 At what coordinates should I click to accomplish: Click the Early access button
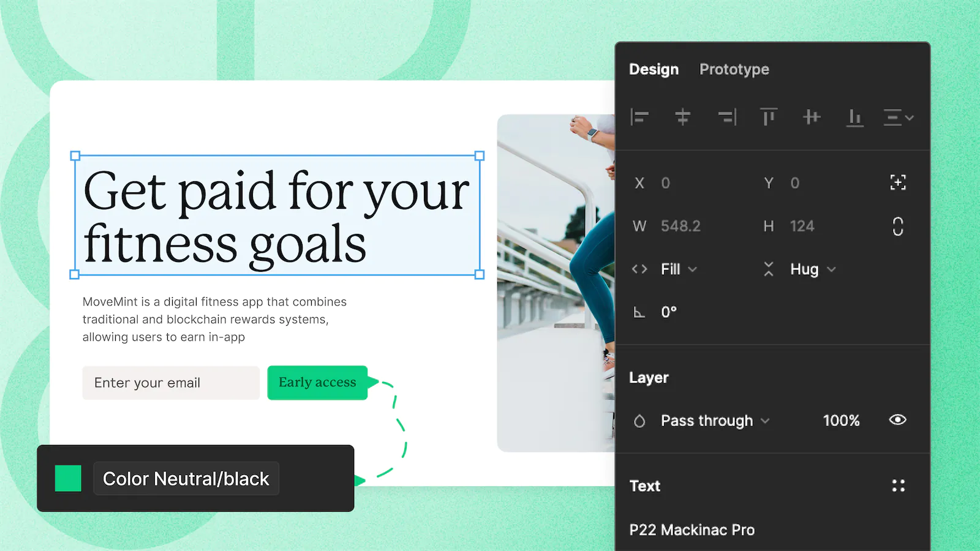[x=317, y=383]
